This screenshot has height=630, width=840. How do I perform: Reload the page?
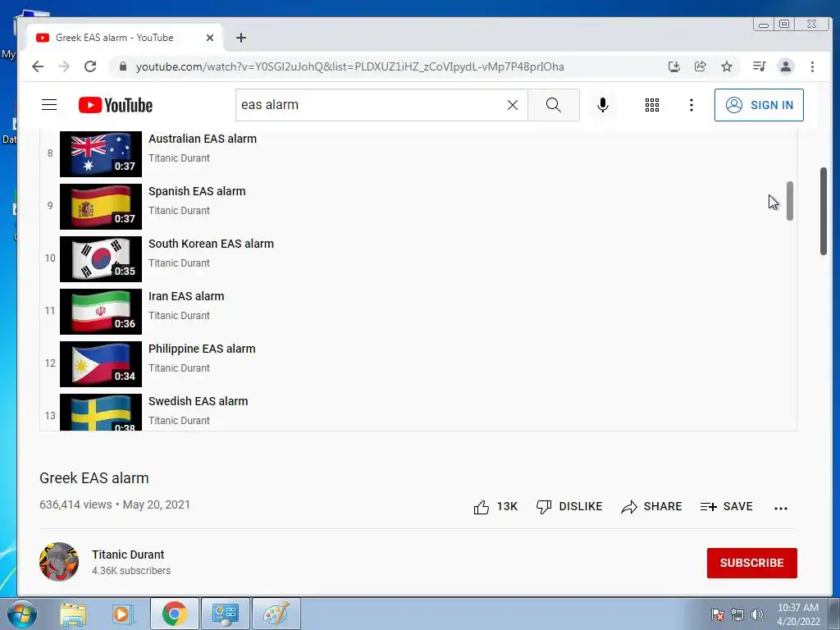point(90,66)
